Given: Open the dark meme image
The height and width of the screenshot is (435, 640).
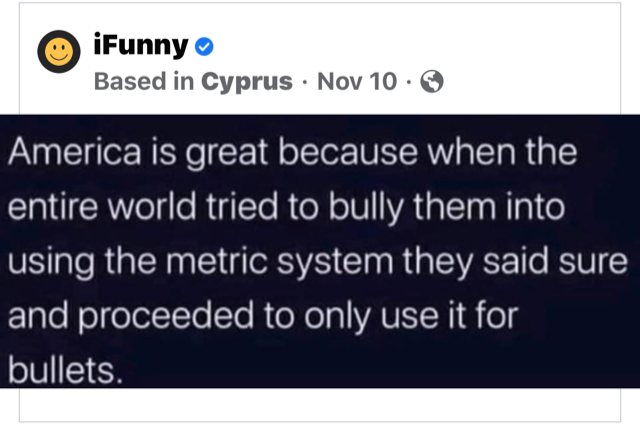Looking at the screenshot, I should (320, 251).
